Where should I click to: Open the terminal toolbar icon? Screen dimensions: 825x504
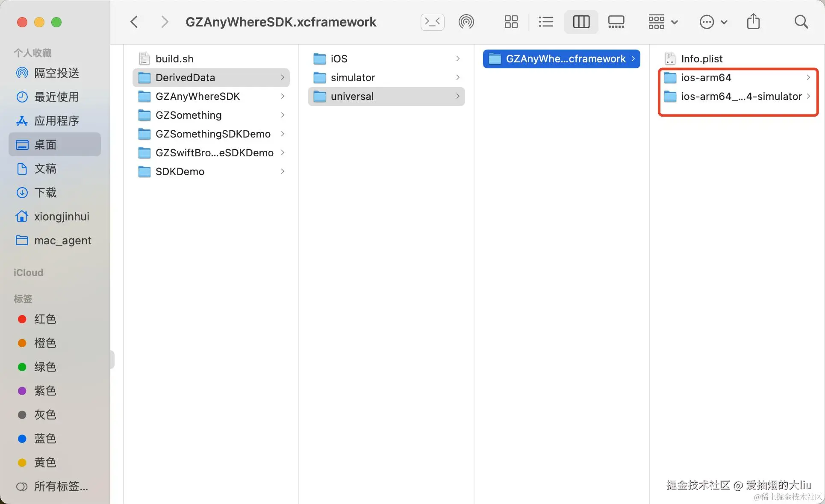[432, 22]
